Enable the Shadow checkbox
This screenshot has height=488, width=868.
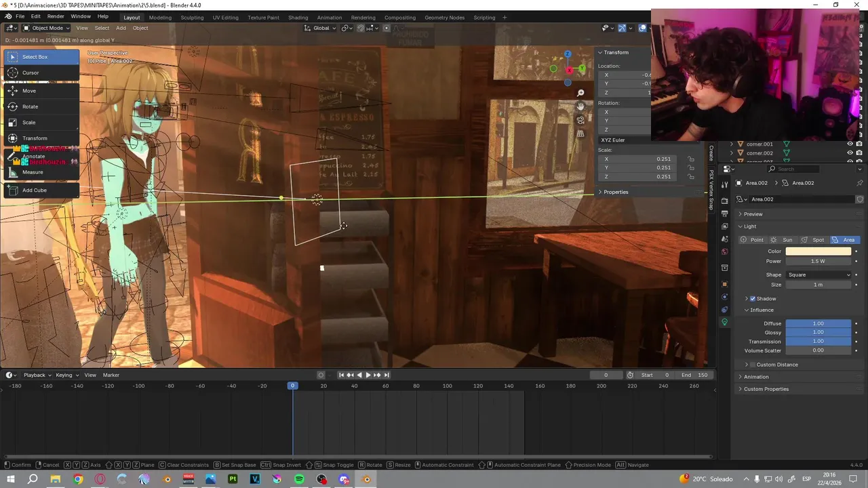(753, 299)
